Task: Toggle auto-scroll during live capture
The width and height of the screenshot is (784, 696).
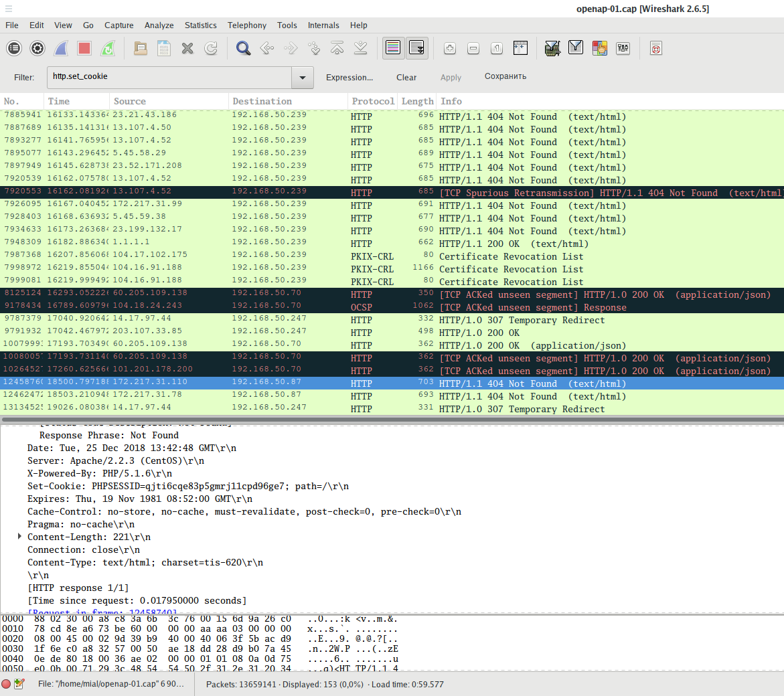Action: 416,48
